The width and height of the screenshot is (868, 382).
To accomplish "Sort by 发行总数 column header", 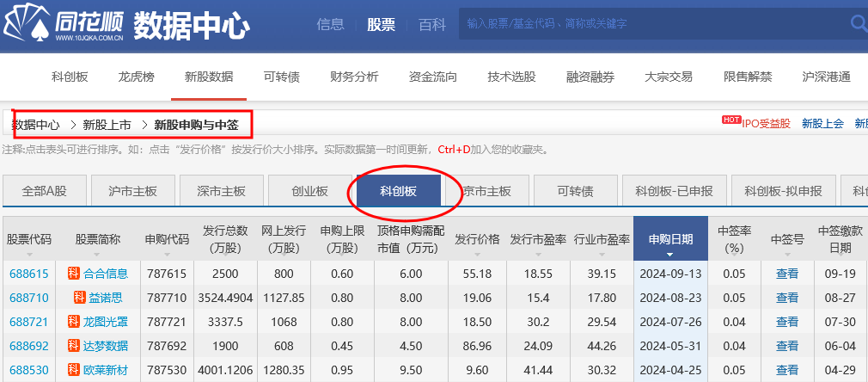I will (x=225, y=239).
